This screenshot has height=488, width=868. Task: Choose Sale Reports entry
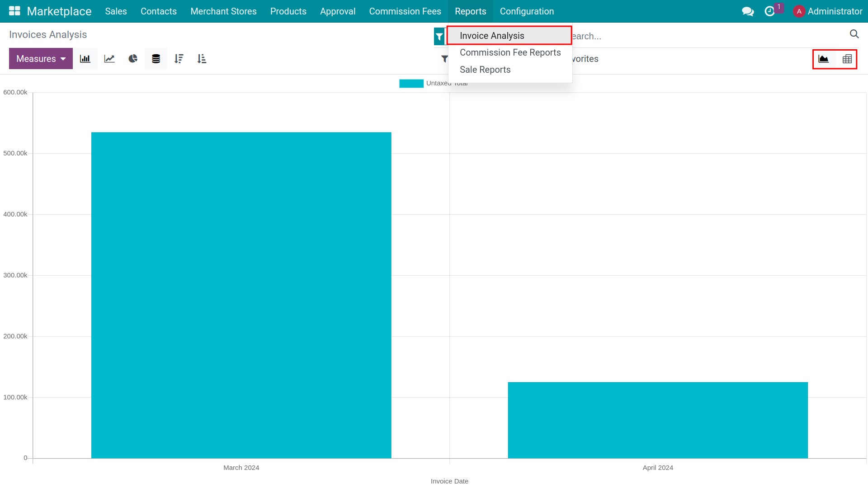pyautogui.click(x=510, y=70)
